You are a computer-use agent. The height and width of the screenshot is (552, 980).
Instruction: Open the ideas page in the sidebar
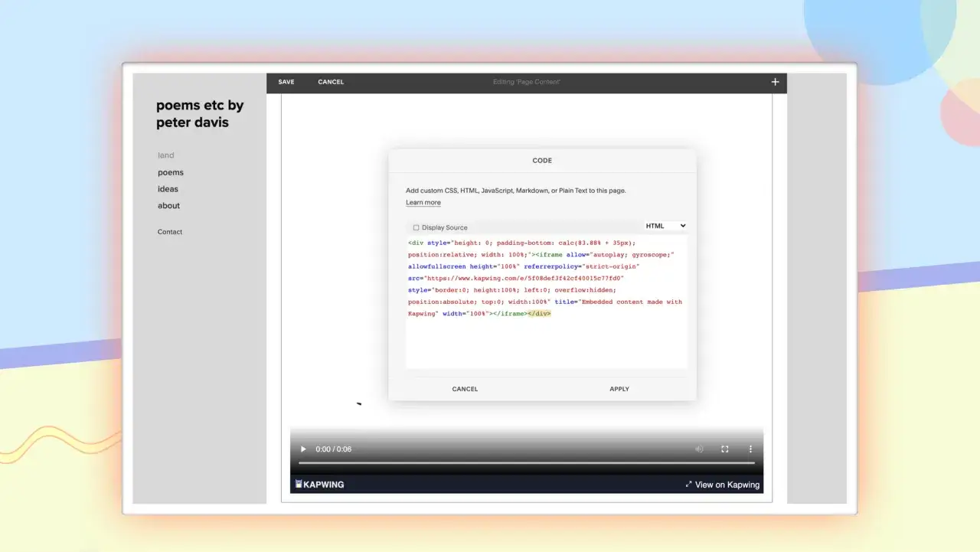(168, 189)
